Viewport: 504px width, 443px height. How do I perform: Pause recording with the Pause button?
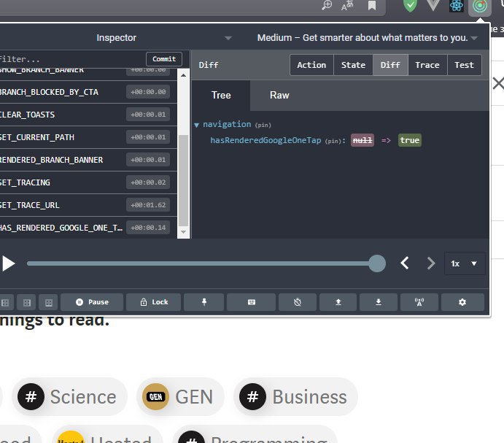tap(92, 302)
